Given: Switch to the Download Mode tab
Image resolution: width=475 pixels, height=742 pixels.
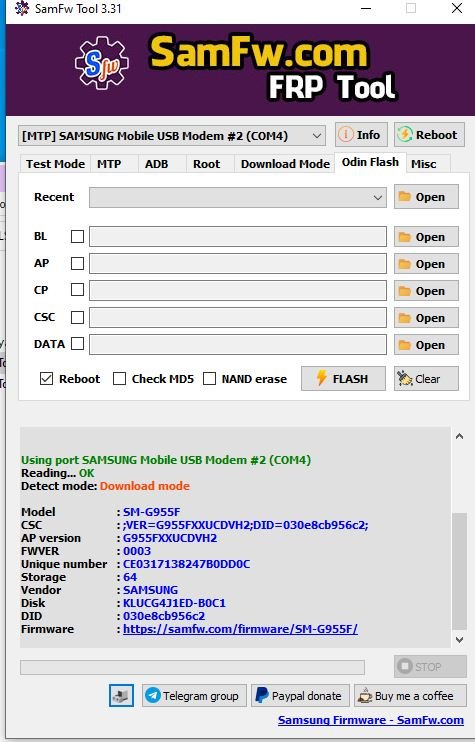Looking at the screenshot, I should (x=285, y=164).
